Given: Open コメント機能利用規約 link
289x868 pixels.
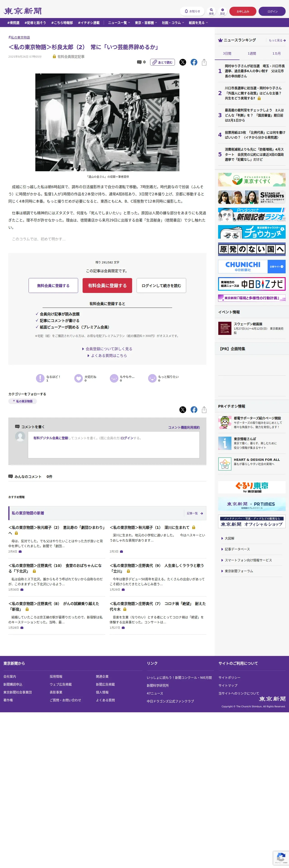Looking at the screenshot, I should (x=184, y=427).
